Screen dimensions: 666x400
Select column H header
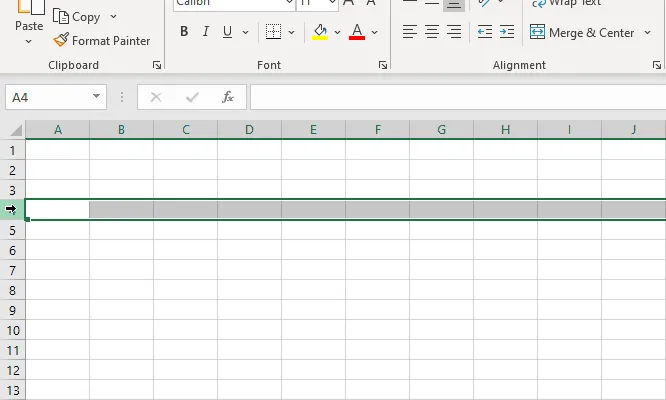pyautogui.click(x=505, y=130)
